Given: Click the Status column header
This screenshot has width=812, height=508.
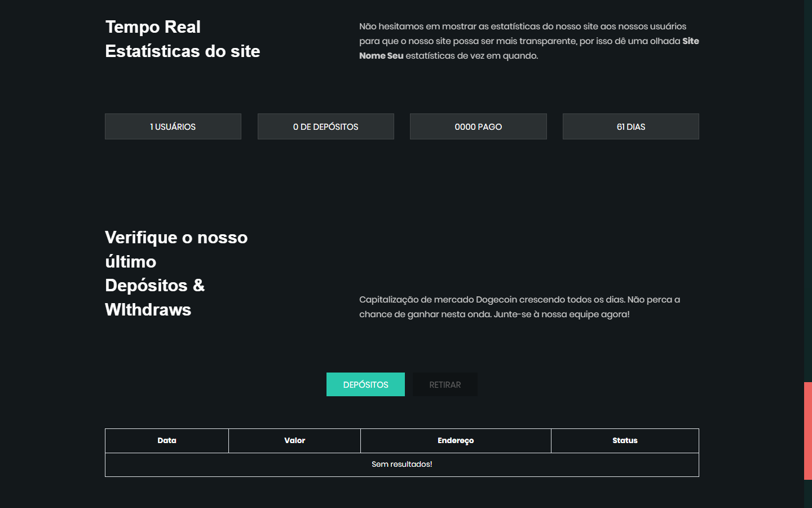Looking at the screenshot, I should coord(625,441).
